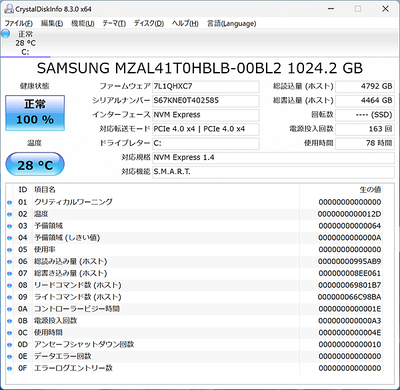
Task: Close the CrystalDiskInfo window
Action: tap(385, 9)
